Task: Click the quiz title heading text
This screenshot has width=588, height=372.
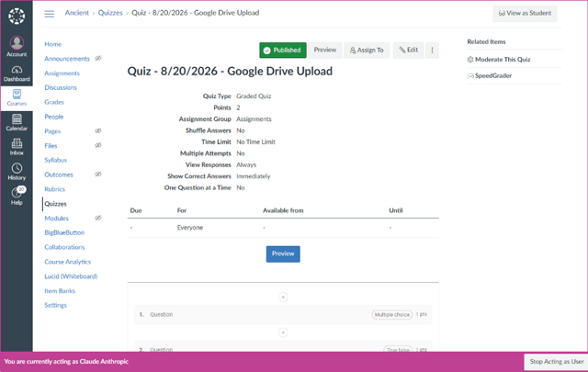Action: click(x=230, y=72)
